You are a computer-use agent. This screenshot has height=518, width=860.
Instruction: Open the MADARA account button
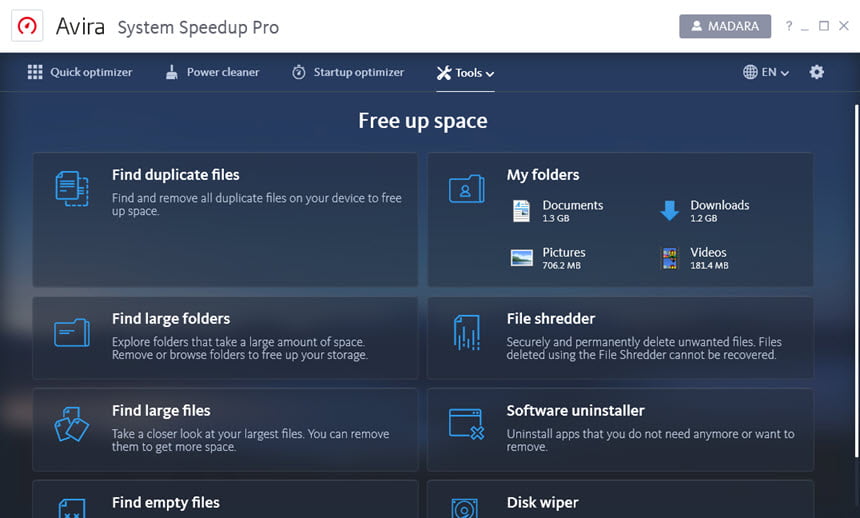(x=725, y=26)
